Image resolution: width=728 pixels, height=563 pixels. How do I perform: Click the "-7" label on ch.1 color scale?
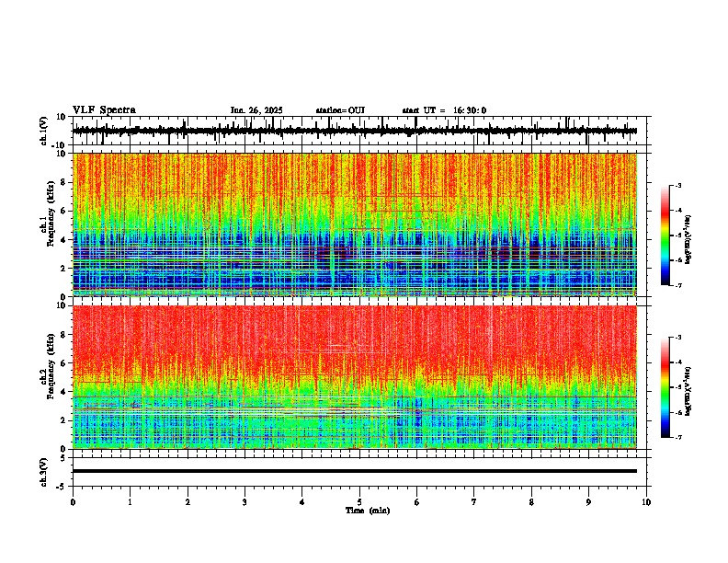[x=678, y=285]
